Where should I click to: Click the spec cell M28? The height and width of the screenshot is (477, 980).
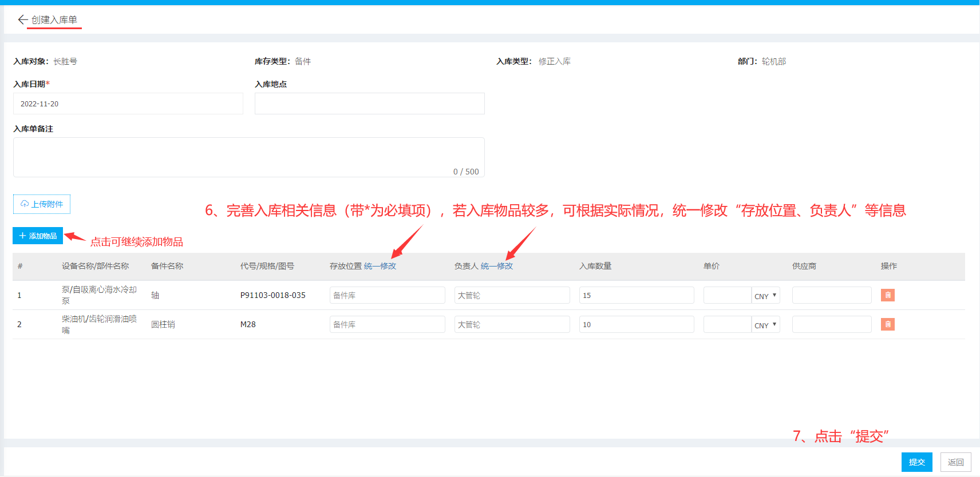pos(248,324)
